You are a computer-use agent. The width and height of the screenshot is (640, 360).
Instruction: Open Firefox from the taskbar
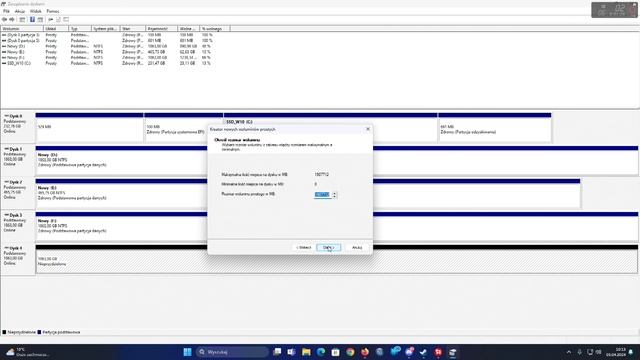(x=365, y=352)
